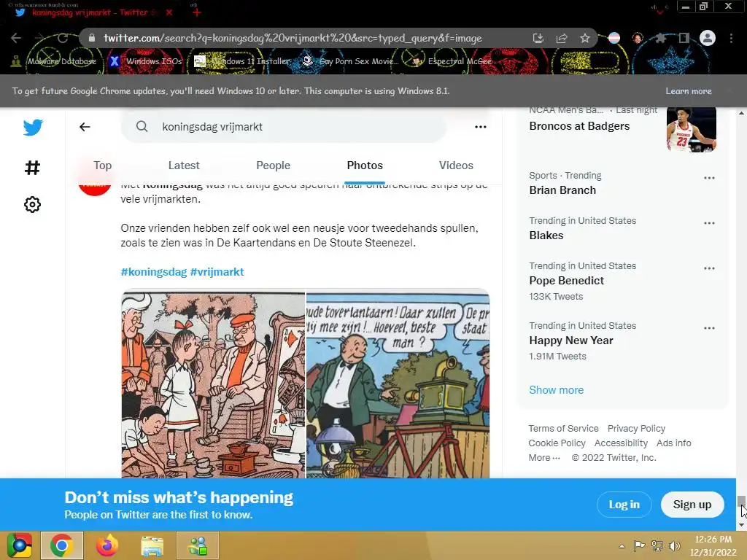
Task: Toggle the Chrome side panel icon
Action: point(684,38)
